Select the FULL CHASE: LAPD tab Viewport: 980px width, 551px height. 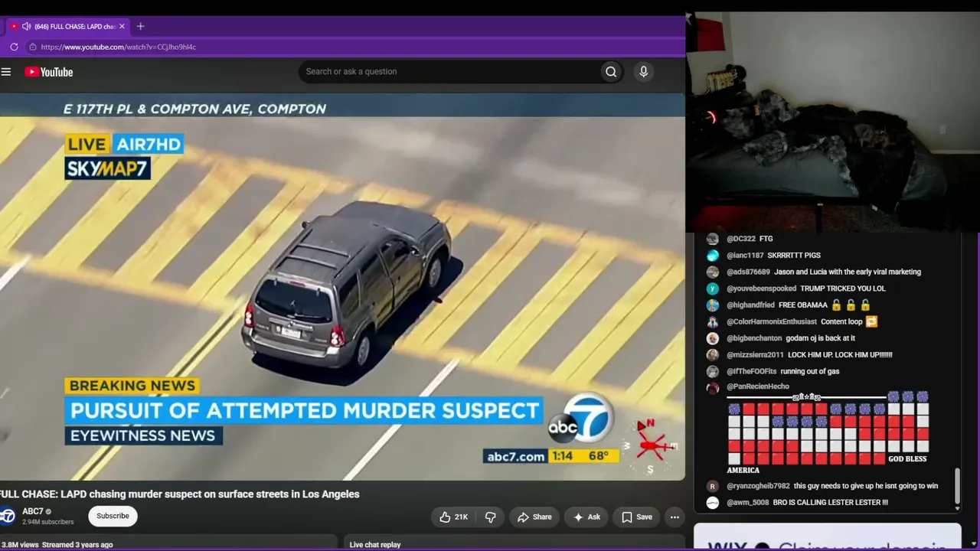click(67, 26)
